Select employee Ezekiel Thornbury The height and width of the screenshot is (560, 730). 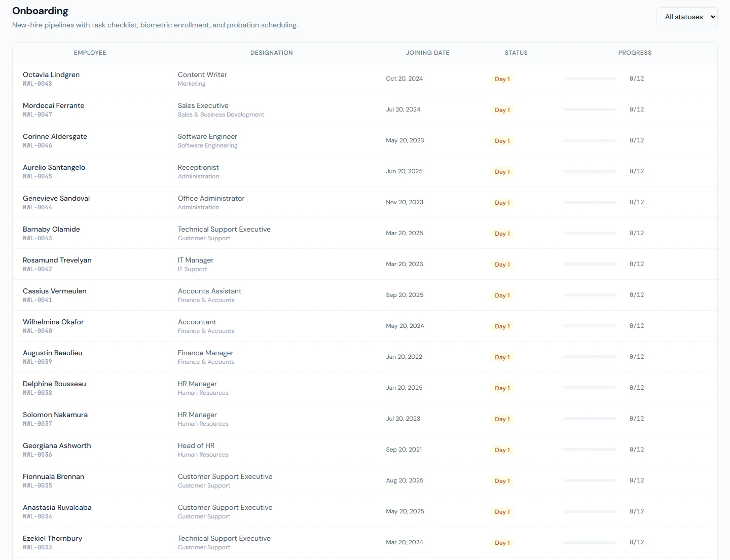[53, 538]
